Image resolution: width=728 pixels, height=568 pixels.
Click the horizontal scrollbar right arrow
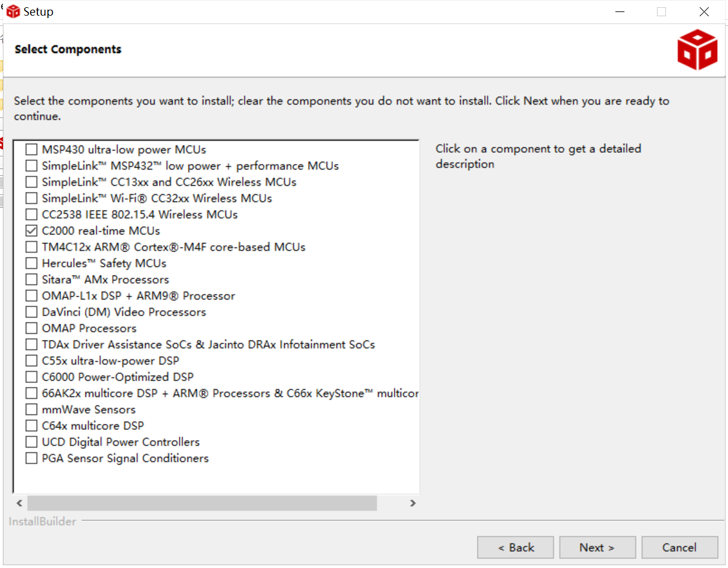[x=412, y=503]
